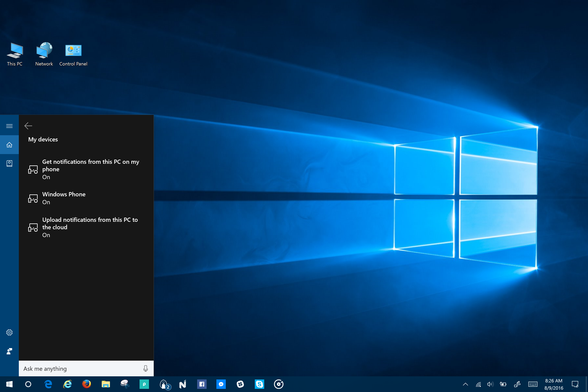Go to Cortana Home

pos(9,145)
